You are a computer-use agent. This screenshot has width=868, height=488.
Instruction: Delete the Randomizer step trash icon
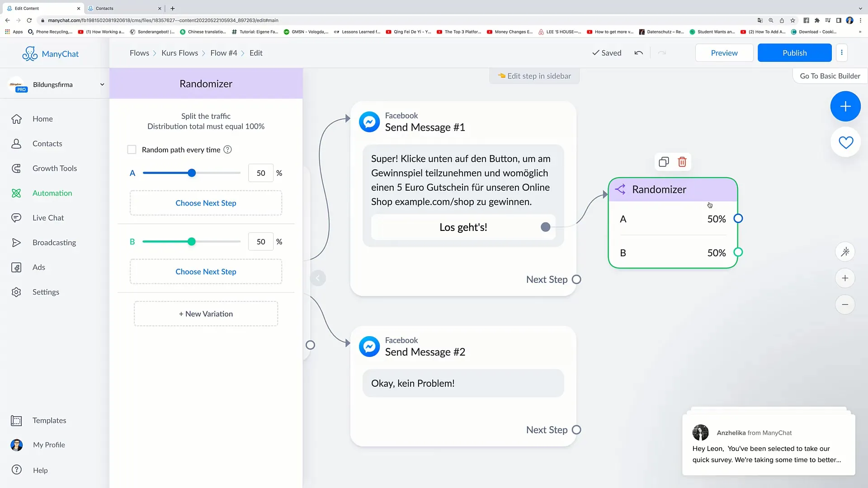pyautogui.click(x=682, y=162)
